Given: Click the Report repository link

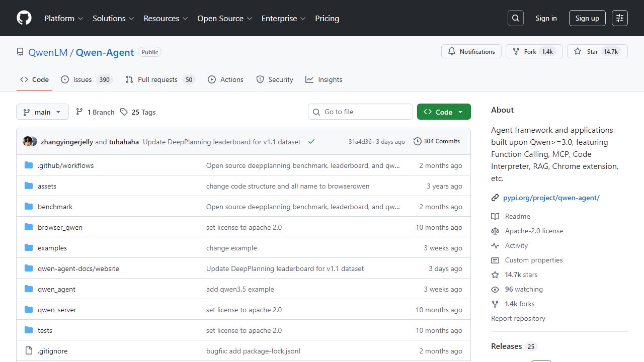Looking at the screenshot, I should tap(518, 318).
